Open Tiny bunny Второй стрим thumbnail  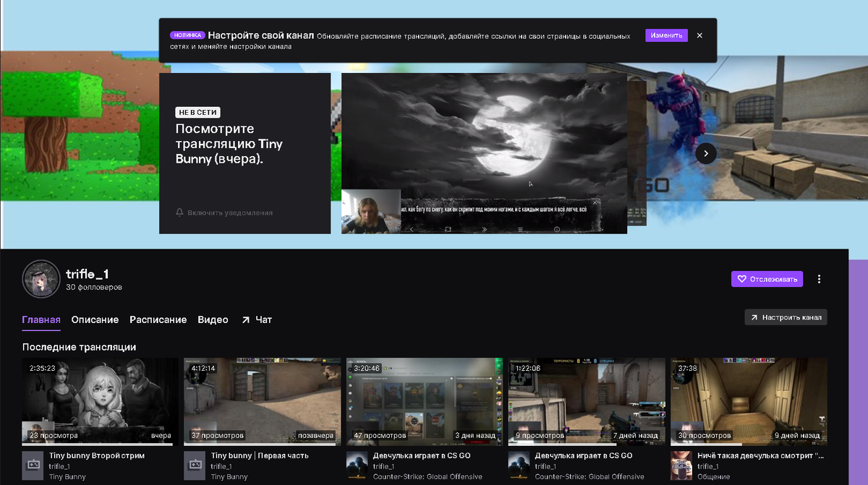(100, 400)
